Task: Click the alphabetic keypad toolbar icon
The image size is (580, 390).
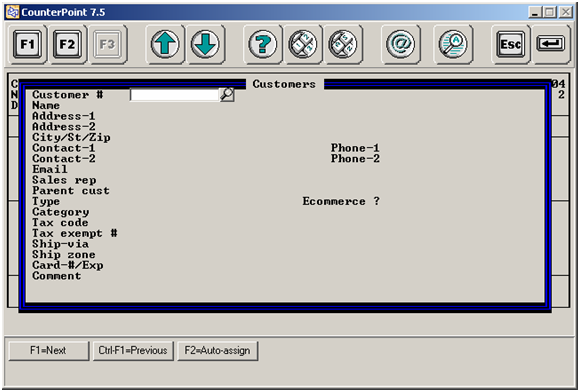Action: click(343, 44)
